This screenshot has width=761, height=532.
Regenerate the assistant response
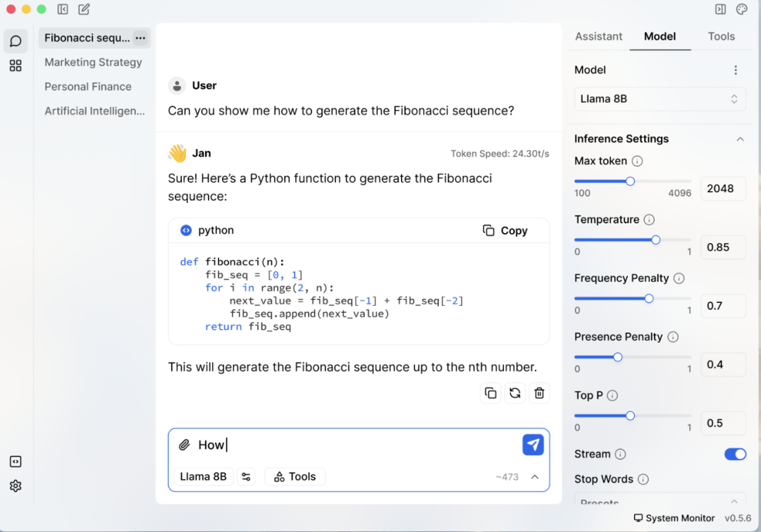tap(515, 392)
